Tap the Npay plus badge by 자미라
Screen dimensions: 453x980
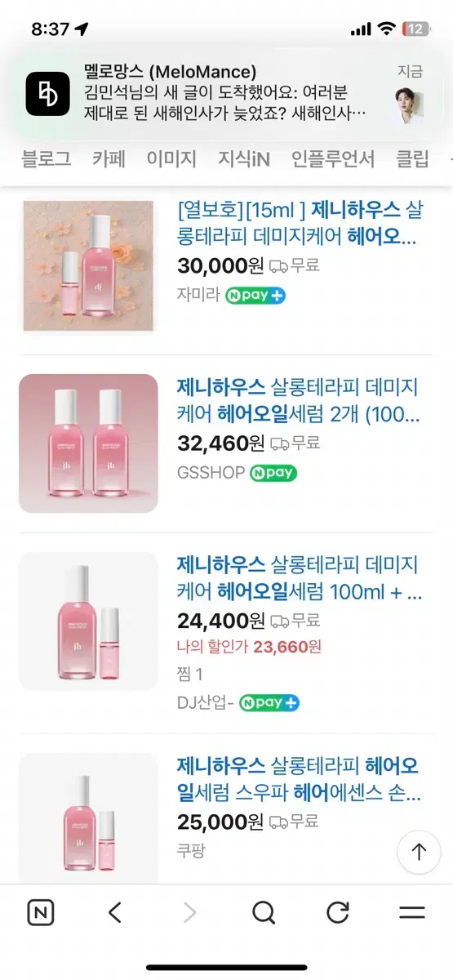pos(255,296)
